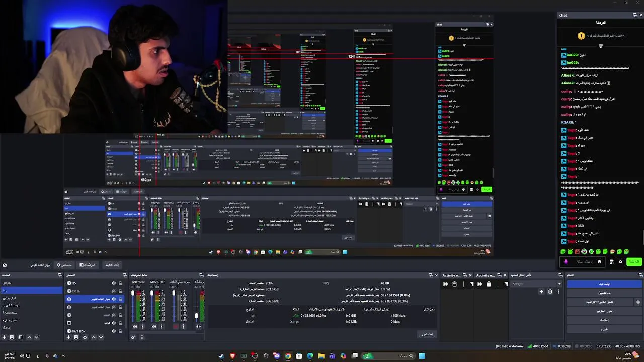
Task: Toggle visibility of the highlighted video capture source
Action: click(114, 299)
